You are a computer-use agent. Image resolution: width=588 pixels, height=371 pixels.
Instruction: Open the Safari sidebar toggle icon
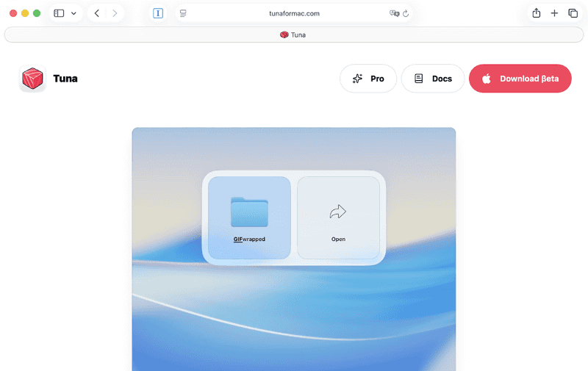(x=59, y=13)
